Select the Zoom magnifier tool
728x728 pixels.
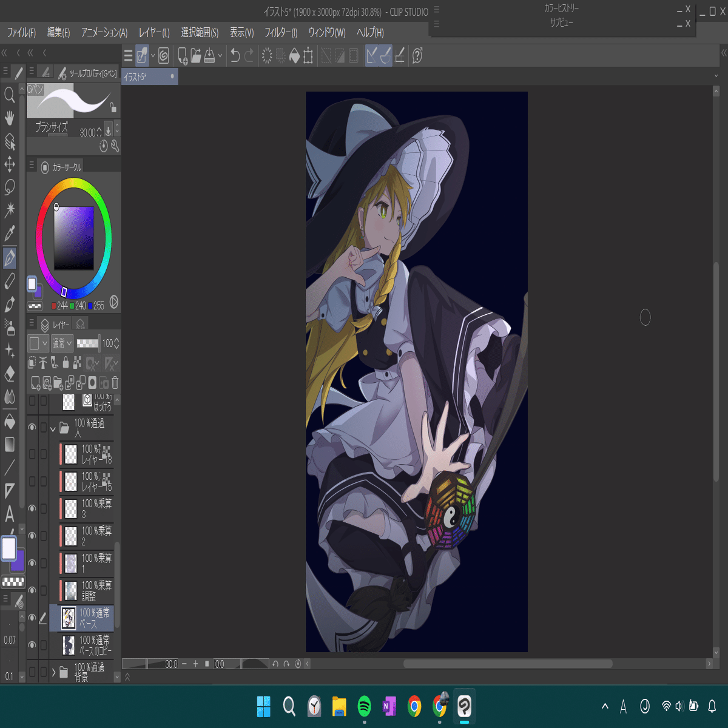tap(10, 95)
